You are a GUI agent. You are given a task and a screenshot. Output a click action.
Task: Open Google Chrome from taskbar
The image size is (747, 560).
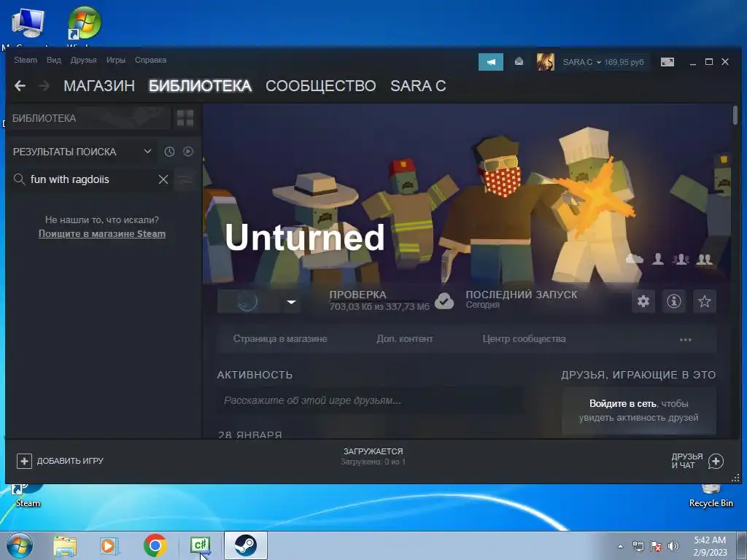(x=155, y=545)
